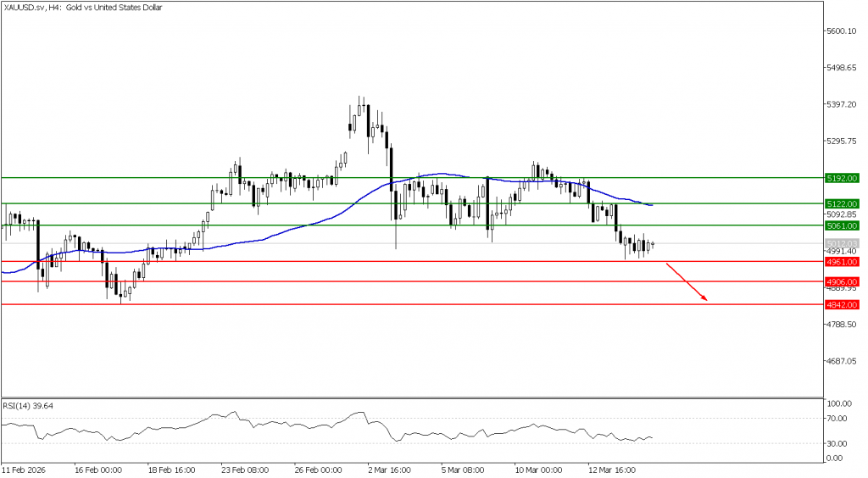Select the 5122.00 green resistance price tag
This screenshot has height=478, width=868.
pyautogui.click(x=842, y=204)
